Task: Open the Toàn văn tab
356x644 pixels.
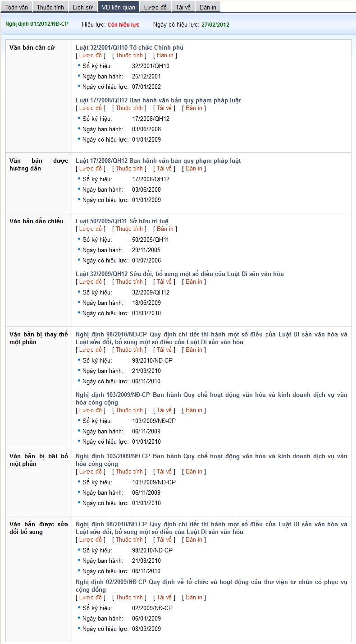Action: pyautogui.click(x=17, y=7)
